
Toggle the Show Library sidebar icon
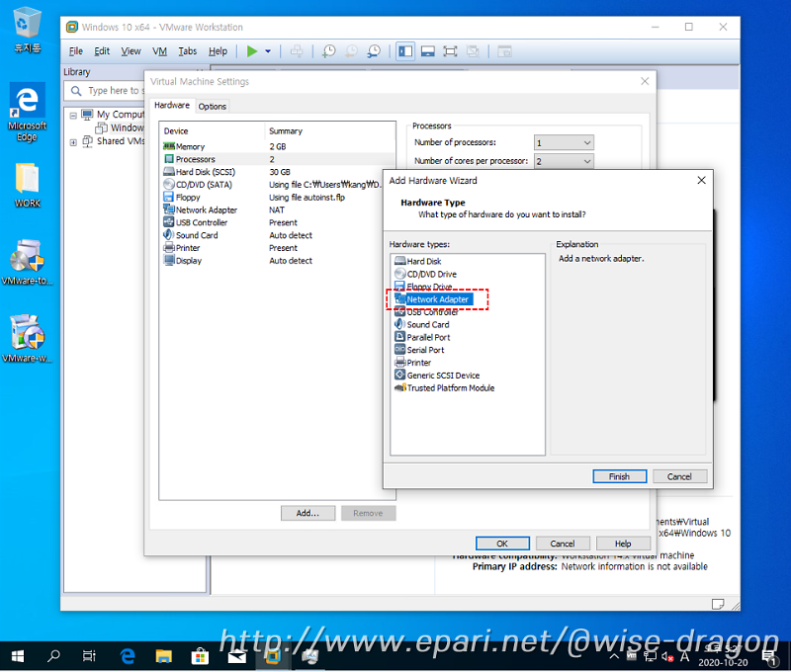[405, 51]
